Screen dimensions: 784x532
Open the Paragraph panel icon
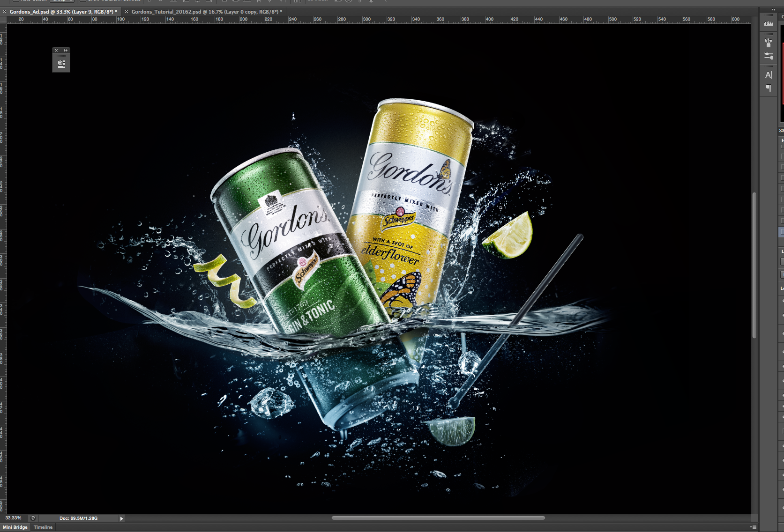(769, 88)
